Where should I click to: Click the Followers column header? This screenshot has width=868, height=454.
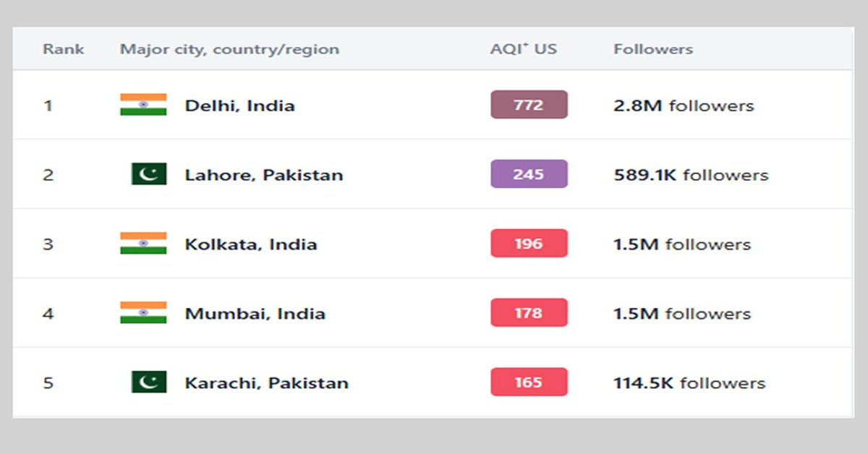652,49
